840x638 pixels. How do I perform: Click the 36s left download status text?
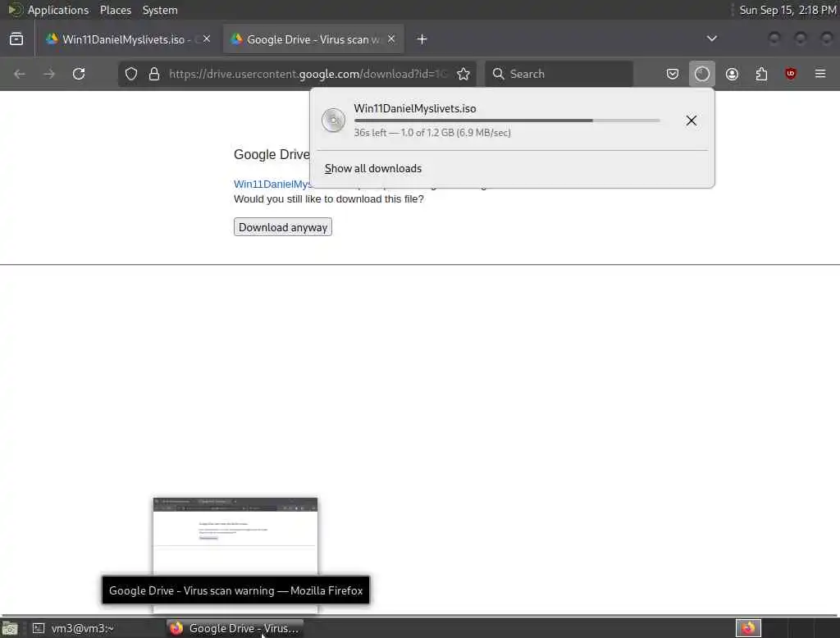point(432,132)
